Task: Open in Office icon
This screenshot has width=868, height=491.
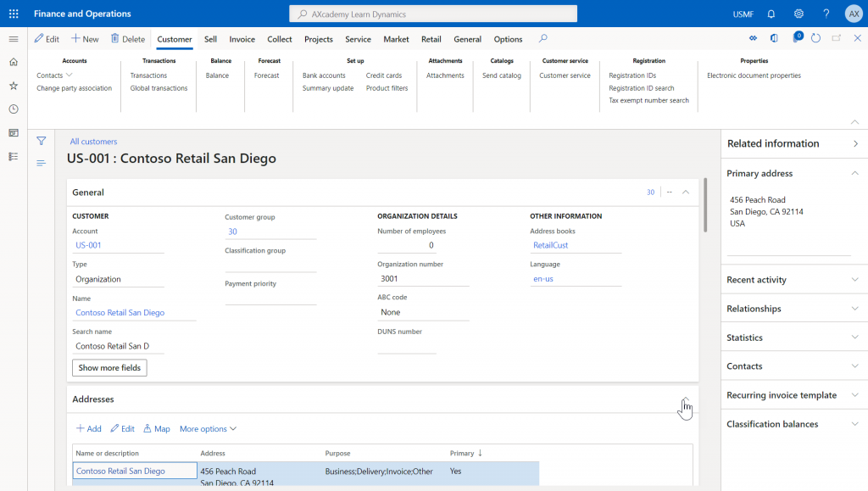Action: 774,38
